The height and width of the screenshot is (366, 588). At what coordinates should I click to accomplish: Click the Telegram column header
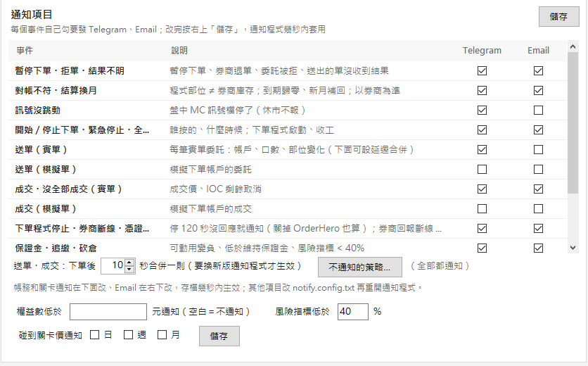482,50
